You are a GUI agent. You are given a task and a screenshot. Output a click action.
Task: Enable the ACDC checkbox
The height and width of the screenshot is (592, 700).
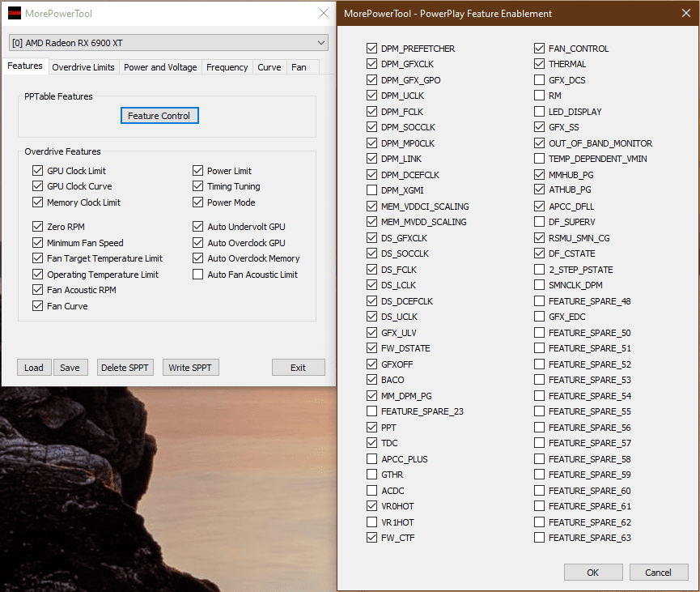click(371, 491)
